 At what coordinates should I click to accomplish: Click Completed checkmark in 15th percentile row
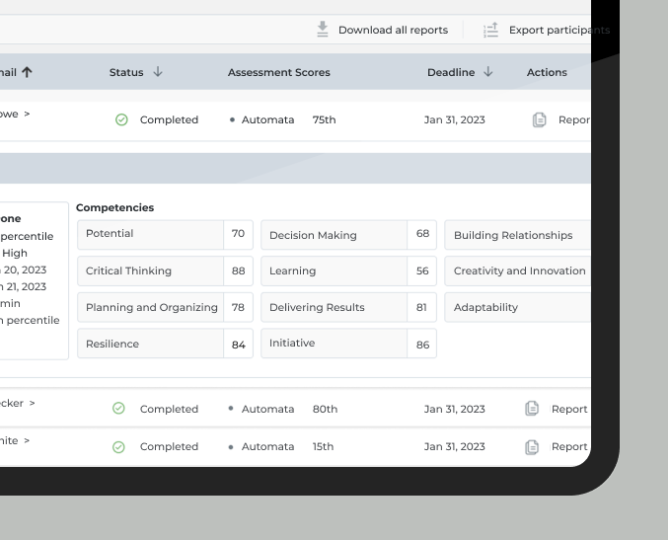tap(119, 447)
